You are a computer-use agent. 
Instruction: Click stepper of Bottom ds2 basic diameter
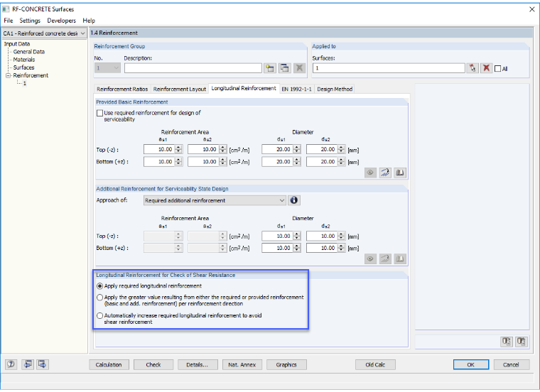(x=341, y=162)
